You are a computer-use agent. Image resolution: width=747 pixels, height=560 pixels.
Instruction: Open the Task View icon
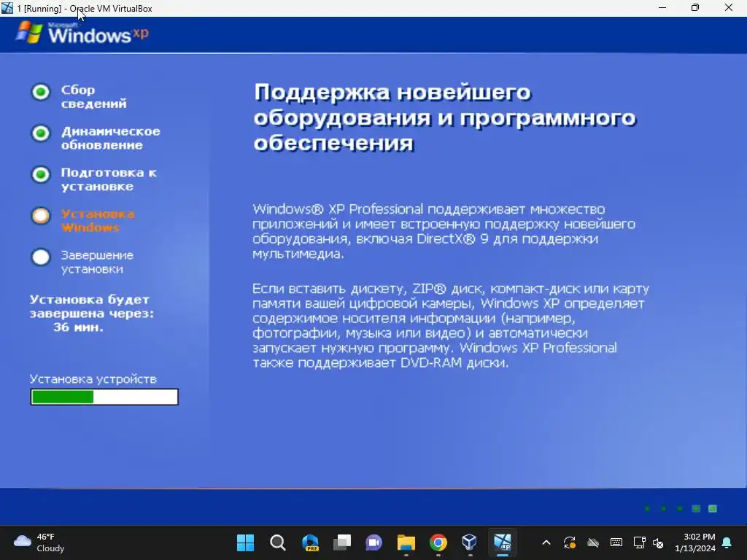(x=342, y=542)
